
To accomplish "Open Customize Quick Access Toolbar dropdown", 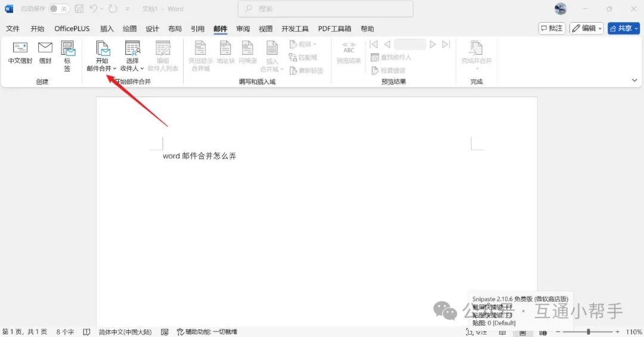I will pos(128,8).
